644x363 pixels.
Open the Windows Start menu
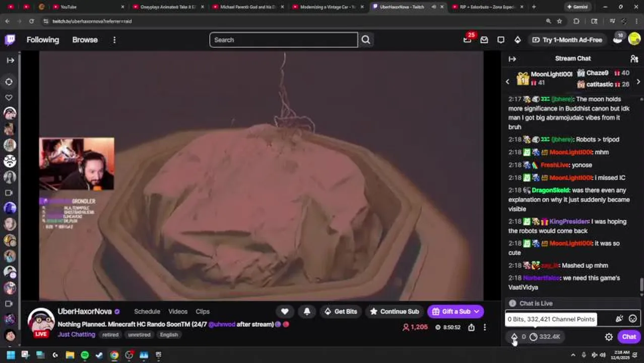click(10, 355)
